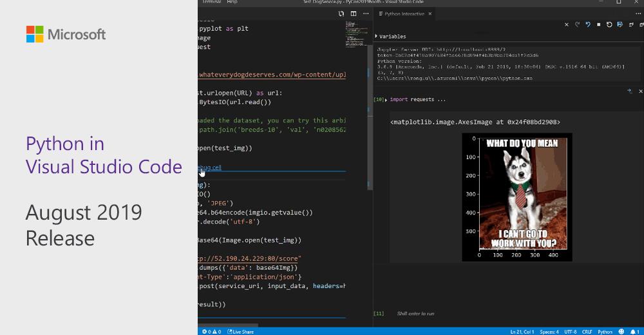The width and height of the screenshot is (644, 335).
Task: Expand the Variables section
Action: pyautogui.click(x=390, y=36)
